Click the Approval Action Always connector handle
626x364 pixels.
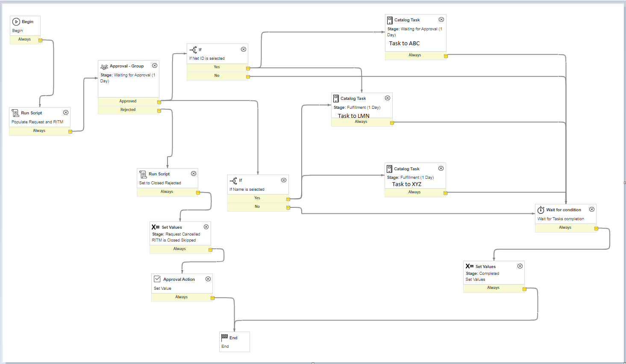(212, 298)
